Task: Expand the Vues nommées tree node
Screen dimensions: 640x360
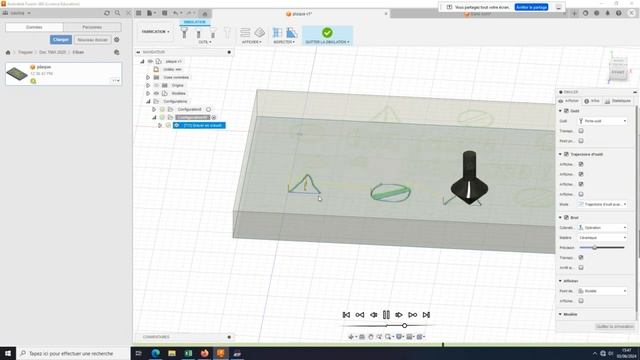Action: coord(148,77)
